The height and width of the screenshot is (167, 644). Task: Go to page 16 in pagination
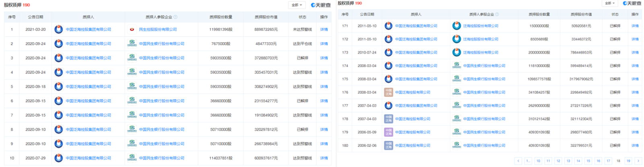[599, 161]
